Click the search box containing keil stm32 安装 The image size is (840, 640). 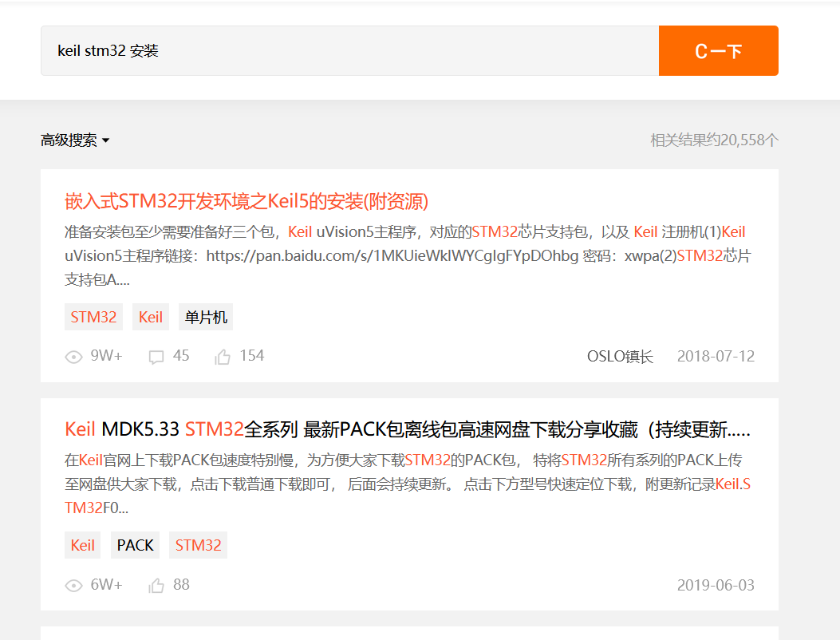click(350, 51)
